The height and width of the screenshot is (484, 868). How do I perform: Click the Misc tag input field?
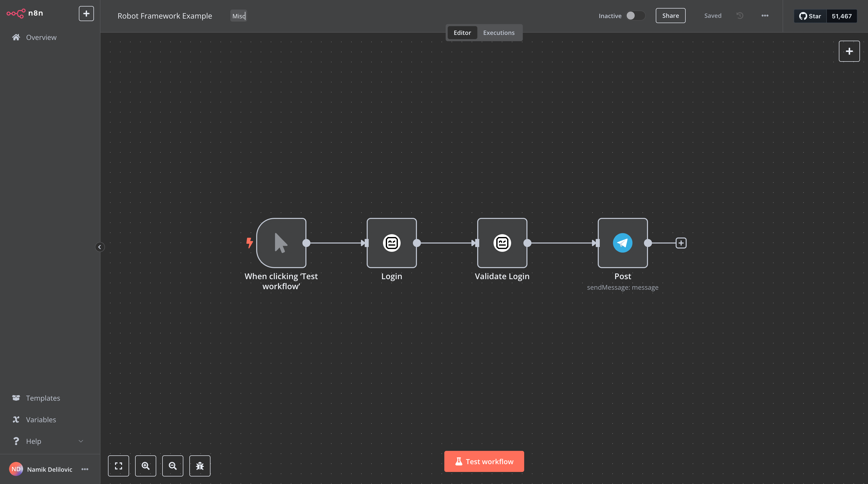coord(239,16)
